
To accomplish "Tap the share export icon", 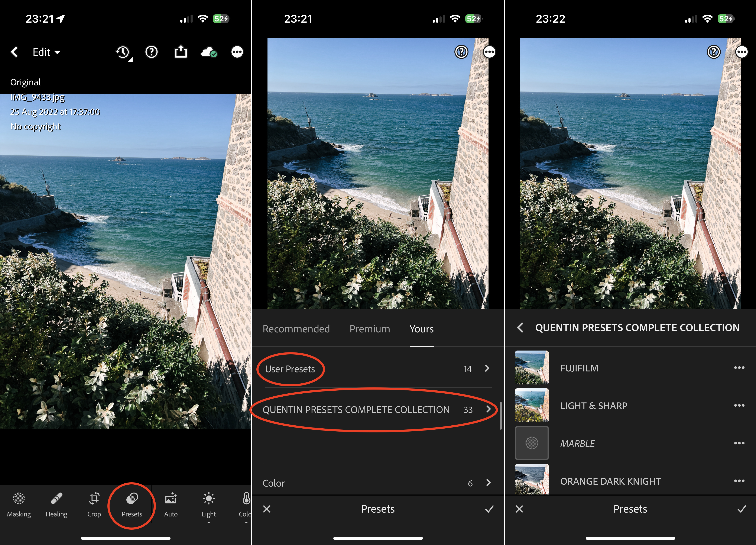I will coord(181,52).
